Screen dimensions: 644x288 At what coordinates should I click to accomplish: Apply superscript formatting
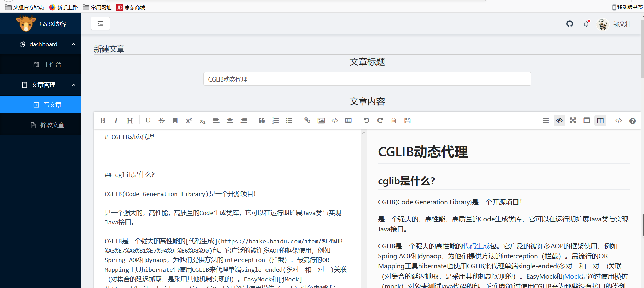(189, 120)
